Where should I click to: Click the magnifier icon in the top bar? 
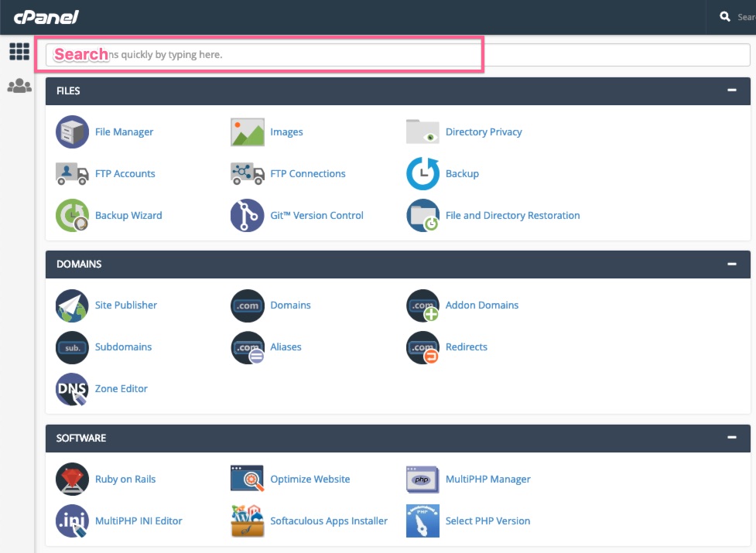click(724, 17)
